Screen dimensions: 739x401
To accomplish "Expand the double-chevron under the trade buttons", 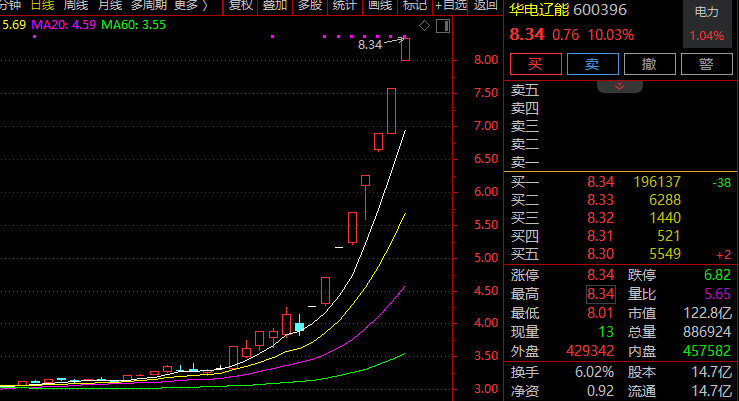I will coord(619,86).
